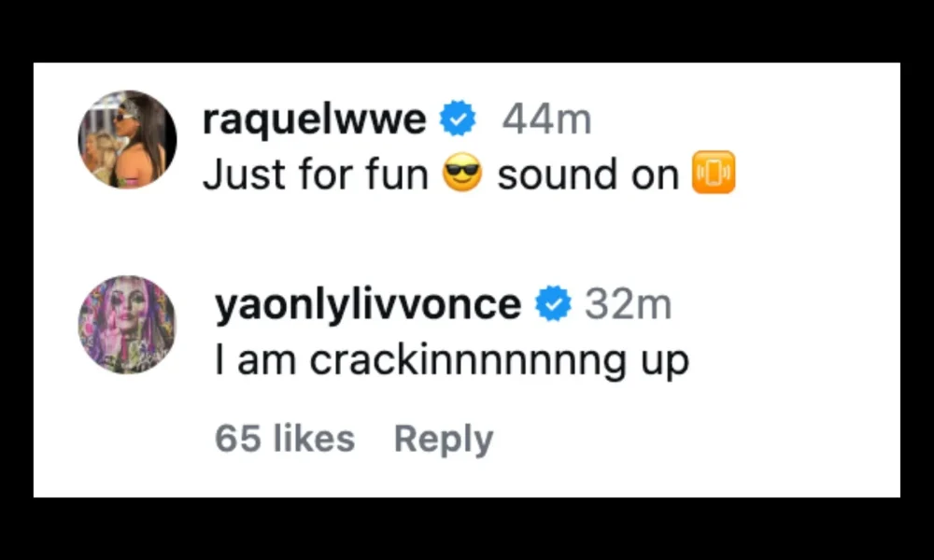Click the verified badge beside raquelwwe
This screenshot has width=934, height=560.
click(459, 119)
